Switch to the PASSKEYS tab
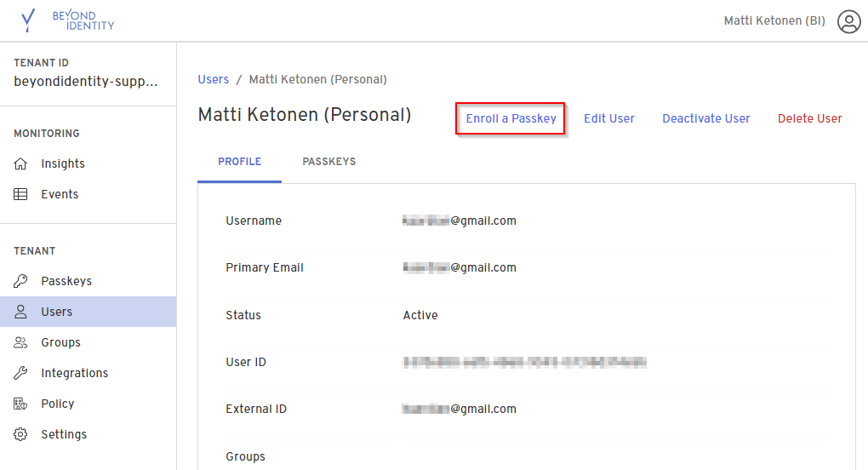Image resolution: width=868 pixels, height=470 pixels. [x=329, y=162]
